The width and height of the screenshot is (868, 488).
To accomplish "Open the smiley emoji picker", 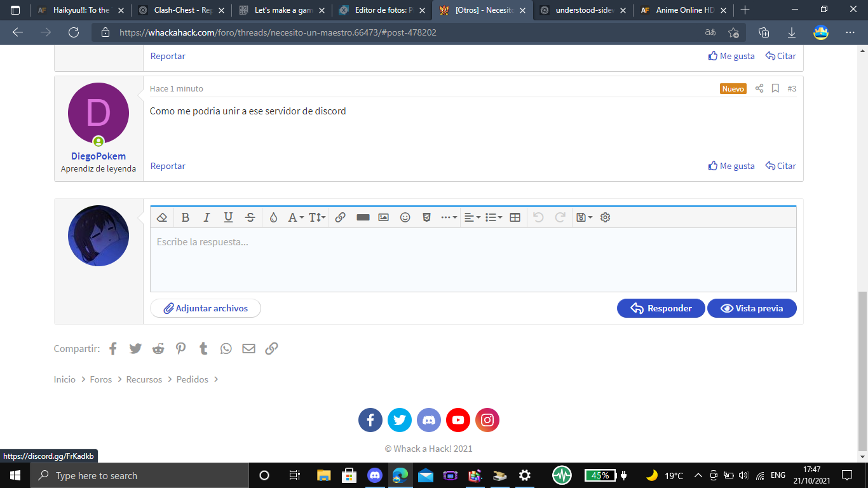I will pyautogui.click(x=405, y=217).
